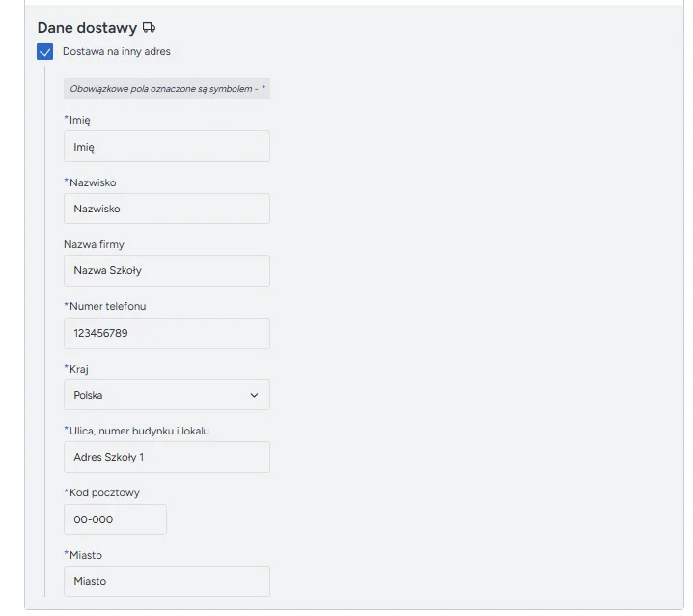Focus the Imię input field
Viewport: 693px width, 616px height.
(167, 147)
